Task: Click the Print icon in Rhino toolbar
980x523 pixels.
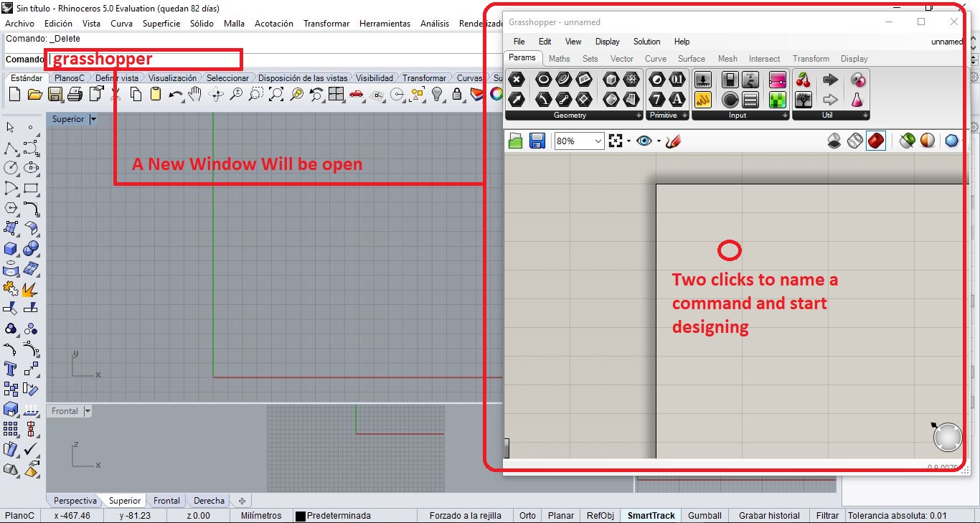Action: click(75, 94)
